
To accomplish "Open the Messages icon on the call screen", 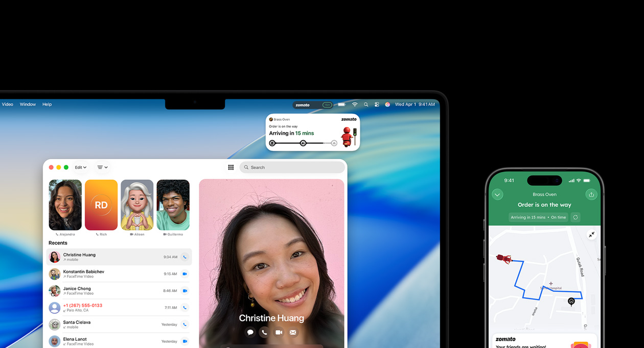I will [x=250, y=332].
